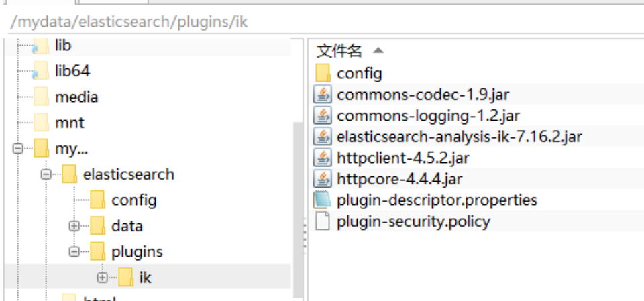
Task: Click the elasticsearch-analysis-ik-7.16.2.jar file icon
Action: tap(323, 137)
